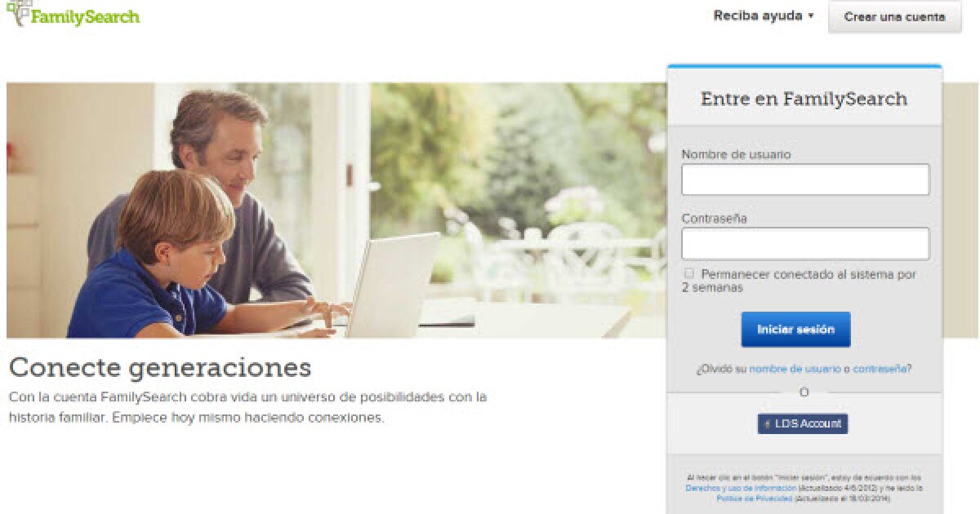Click the FamilySearch tree logo icon
The width and height of the screenshot is (980, 514).
(x=18, y=12)
